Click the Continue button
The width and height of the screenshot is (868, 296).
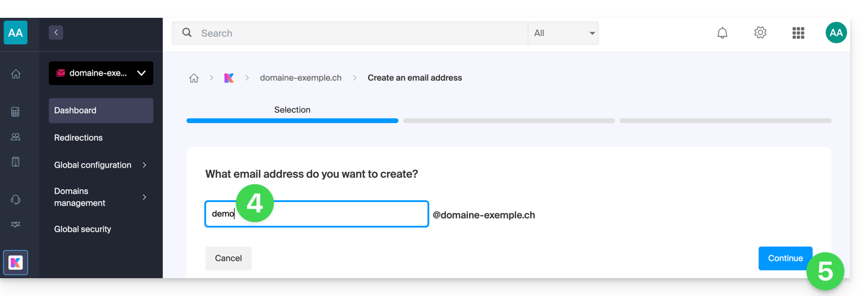pos(785,259)
